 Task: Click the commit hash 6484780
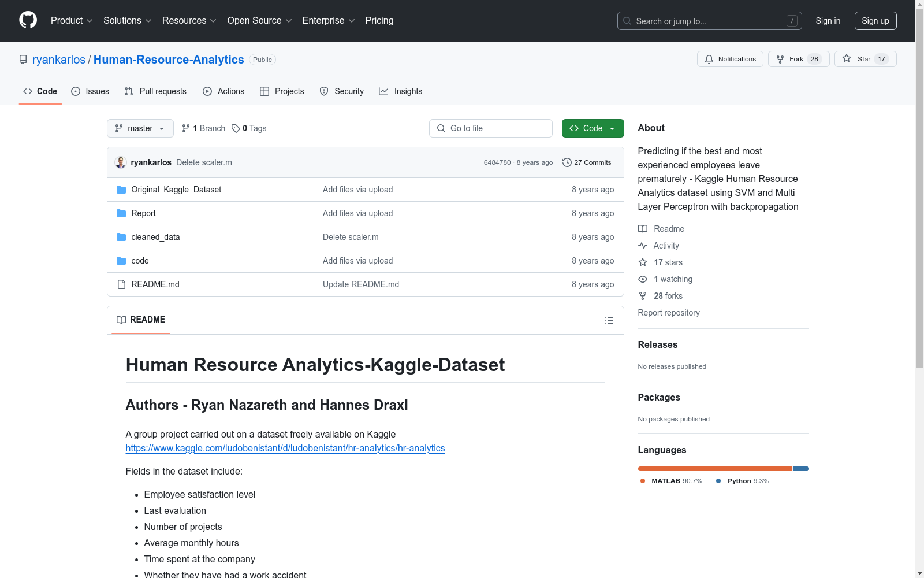[497, 162]
